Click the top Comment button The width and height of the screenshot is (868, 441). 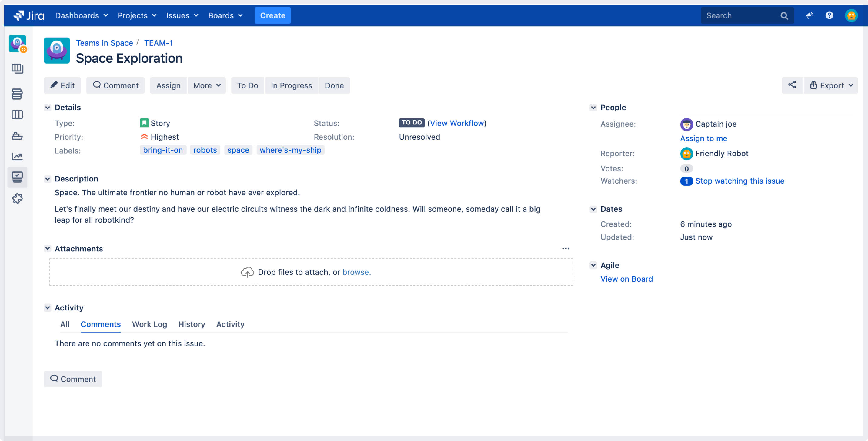[x=115, y=85]
